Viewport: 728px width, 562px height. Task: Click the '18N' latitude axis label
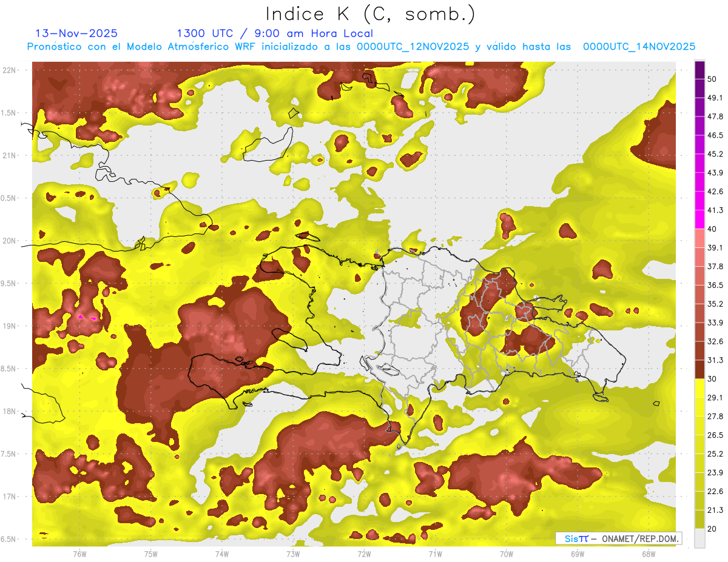[x=10, y=411]
